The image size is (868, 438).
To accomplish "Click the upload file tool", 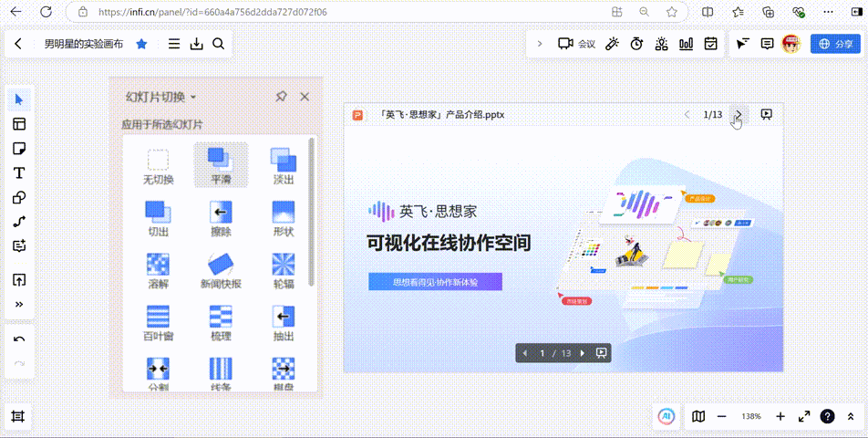I will 19,279.
